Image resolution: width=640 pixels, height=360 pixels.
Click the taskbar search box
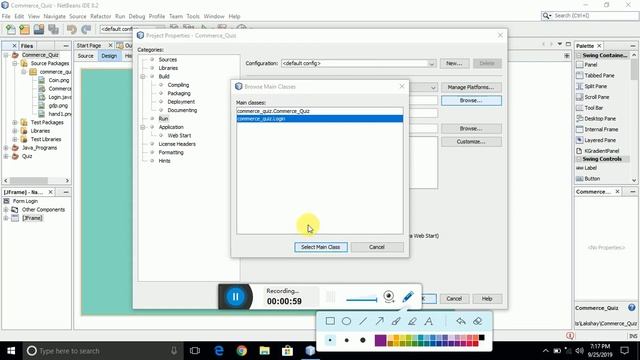pyautogui.click(x=102, y=351)
